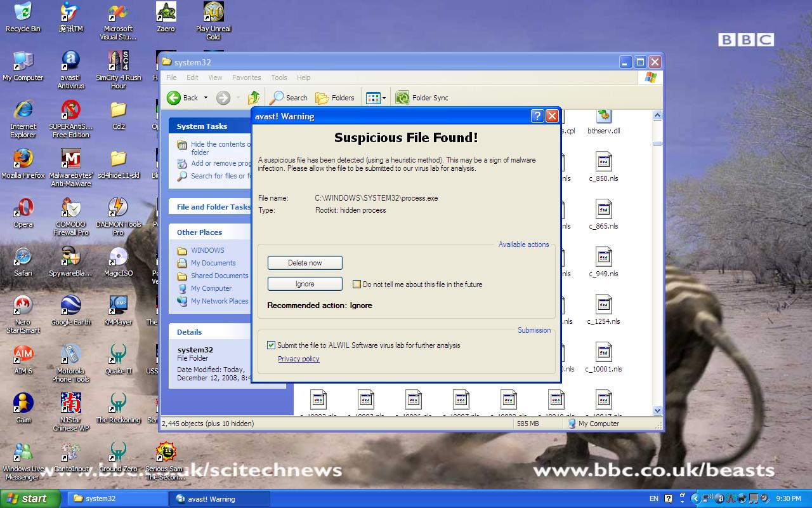The width and height of the screenshot is (812, 508).
Task: Open My Computer desktop icon
Action: click(x=23, y=66)
